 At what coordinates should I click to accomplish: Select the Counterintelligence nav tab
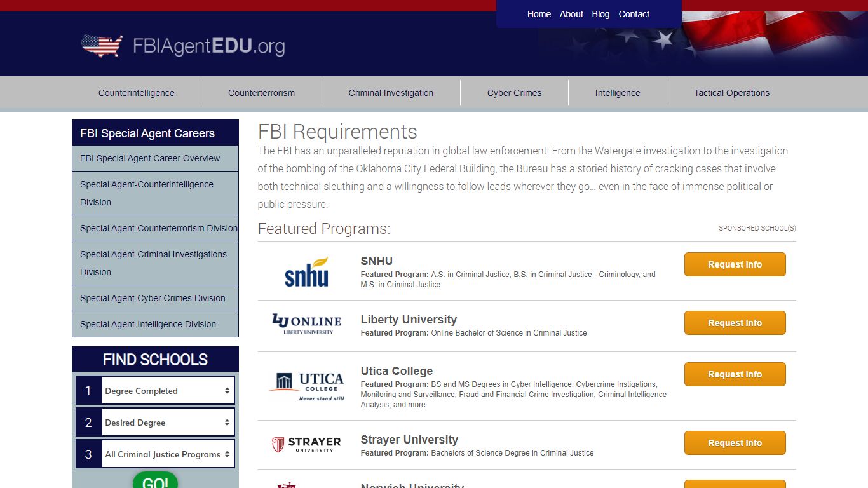click(x=136, y=93)
